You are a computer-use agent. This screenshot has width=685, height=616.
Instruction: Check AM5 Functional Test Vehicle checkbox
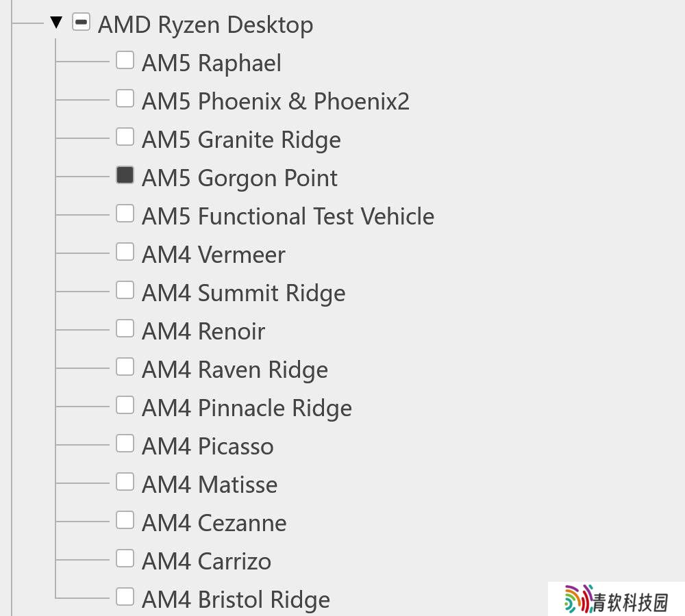coord(125,214)
